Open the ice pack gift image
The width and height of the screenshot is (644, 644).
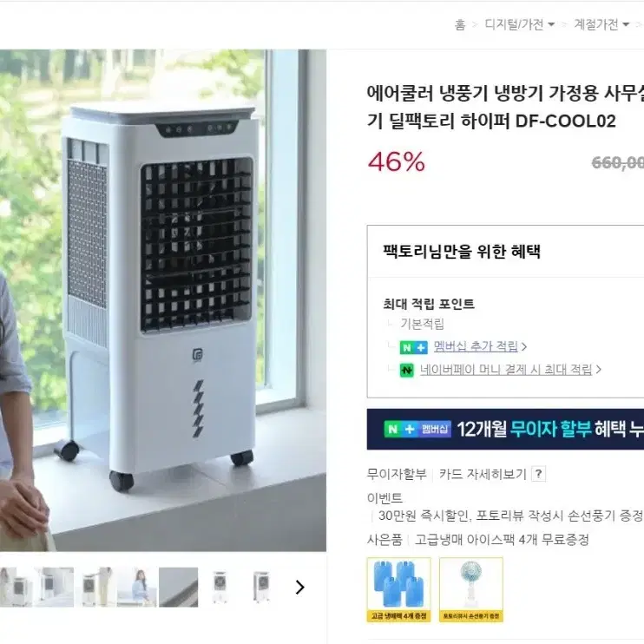[398, 589]
